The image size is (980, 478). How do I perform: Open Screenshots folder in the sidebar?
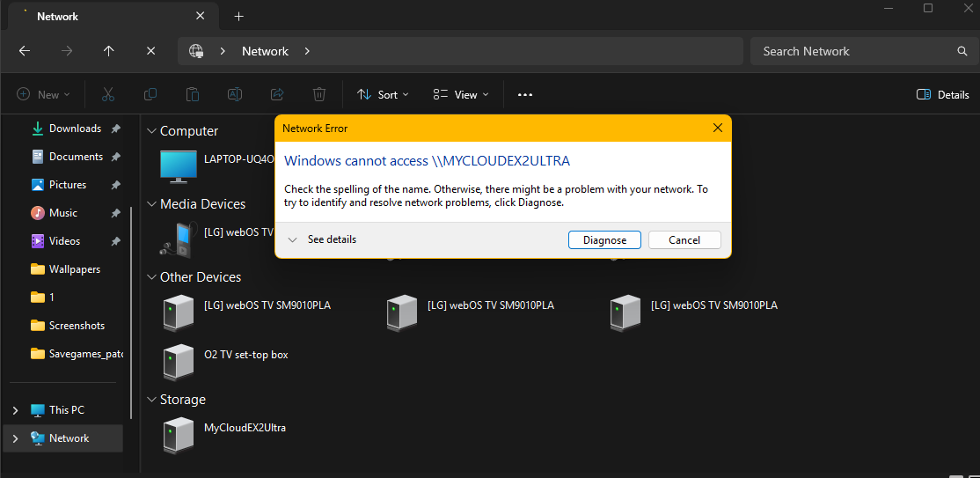(x=77, y=326)
